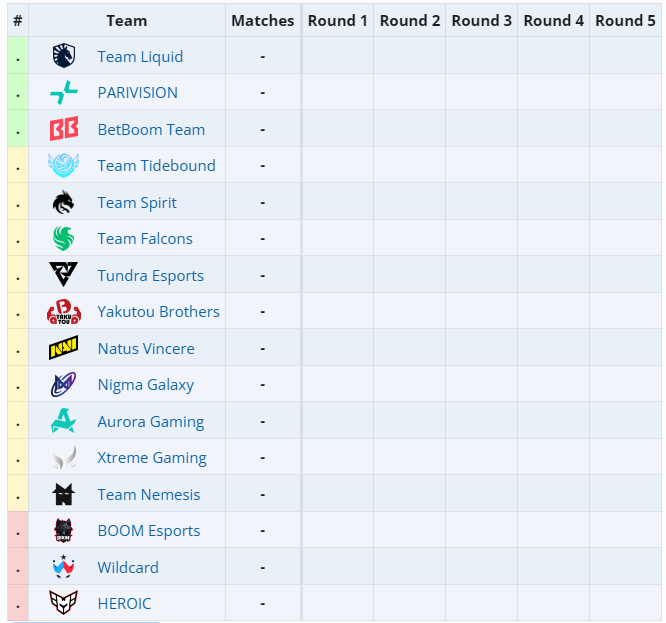666x623 pixels.
Task: Click the Team column header
Action: tap(127, 20)
